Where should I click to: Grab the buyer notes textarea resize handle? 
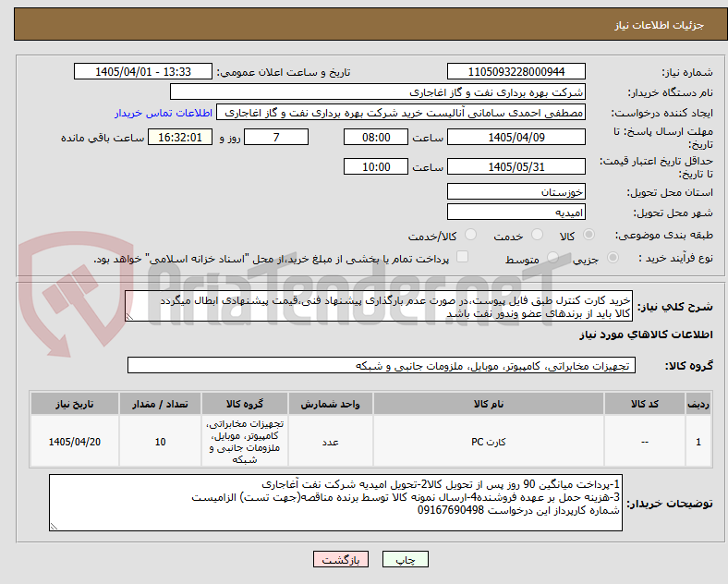click(x=54, y=527)
